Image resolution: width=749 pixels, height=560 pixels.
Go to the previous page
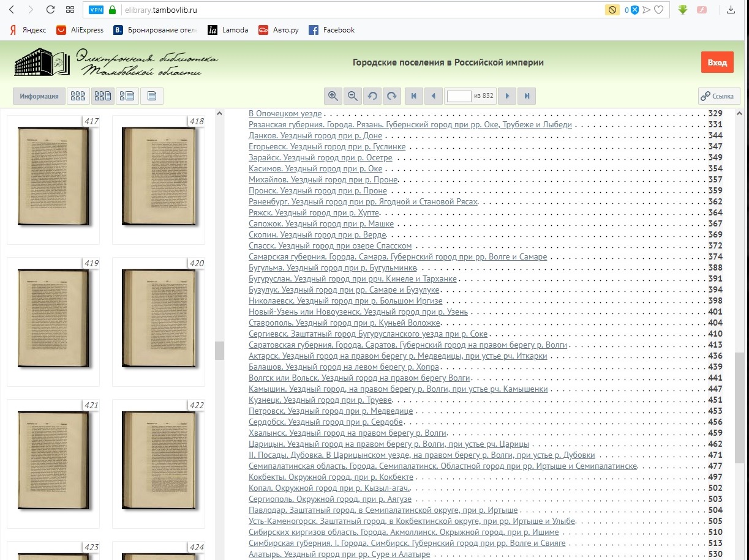click(x=433, y=96)
